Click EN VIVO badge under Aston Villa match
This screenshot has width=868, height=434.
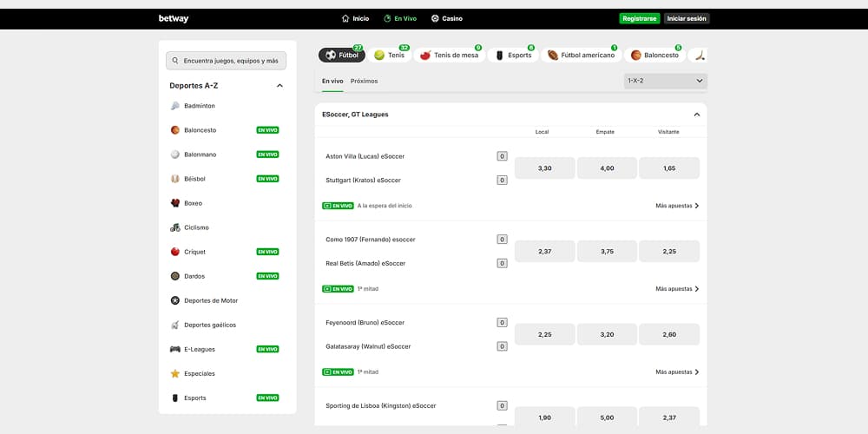point(338,206)
